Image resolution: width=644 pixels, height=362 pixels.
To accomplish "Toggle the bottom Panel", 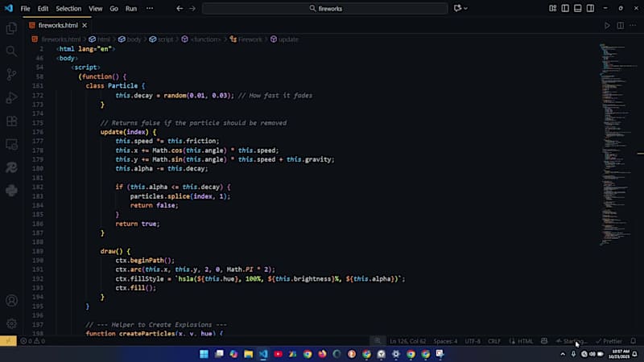I will [578, 8].
